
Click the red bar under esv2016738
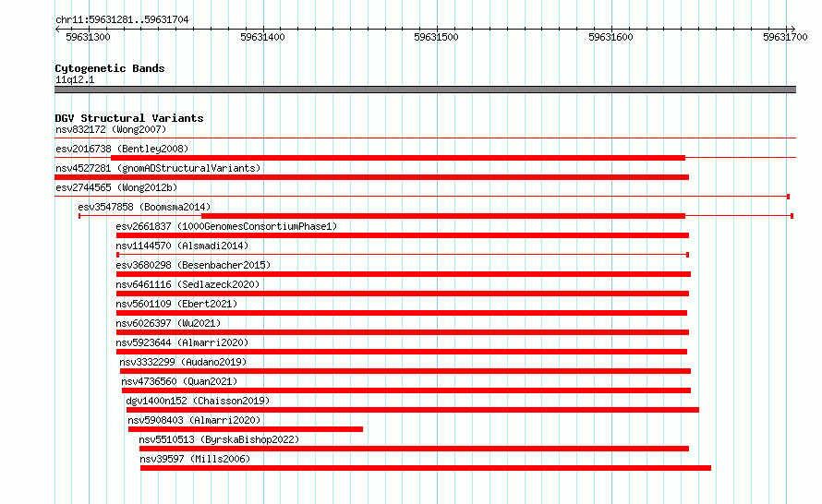click(x=398, y=158)
